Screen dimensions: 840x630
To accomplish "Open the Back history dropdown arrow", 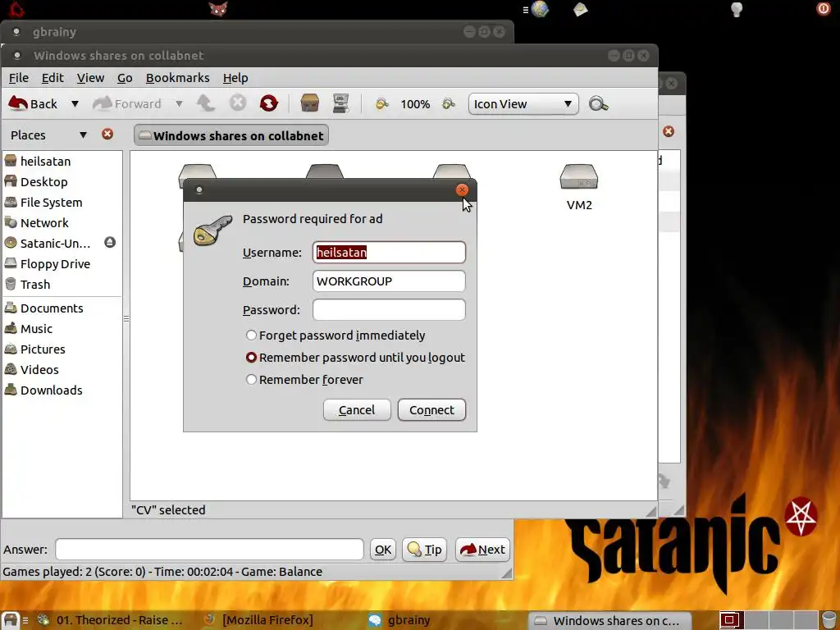I will click(75, 103).
